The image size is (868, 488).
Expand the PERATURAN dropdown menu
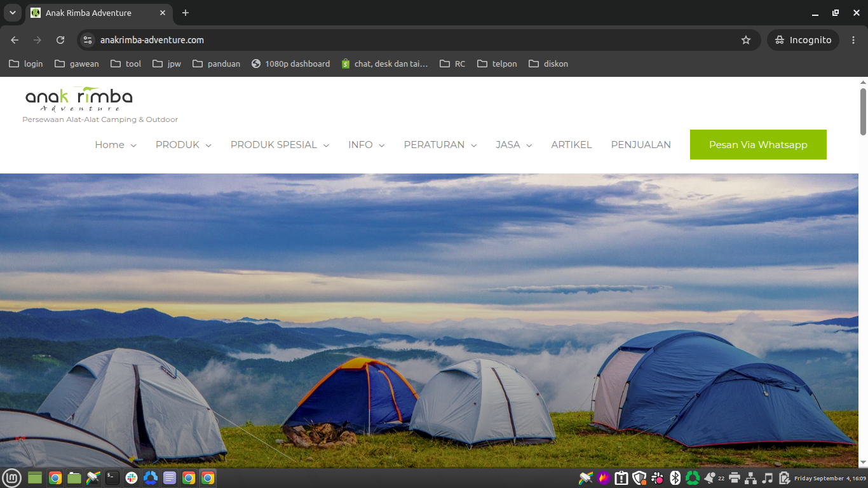click(x=440, y=145)
